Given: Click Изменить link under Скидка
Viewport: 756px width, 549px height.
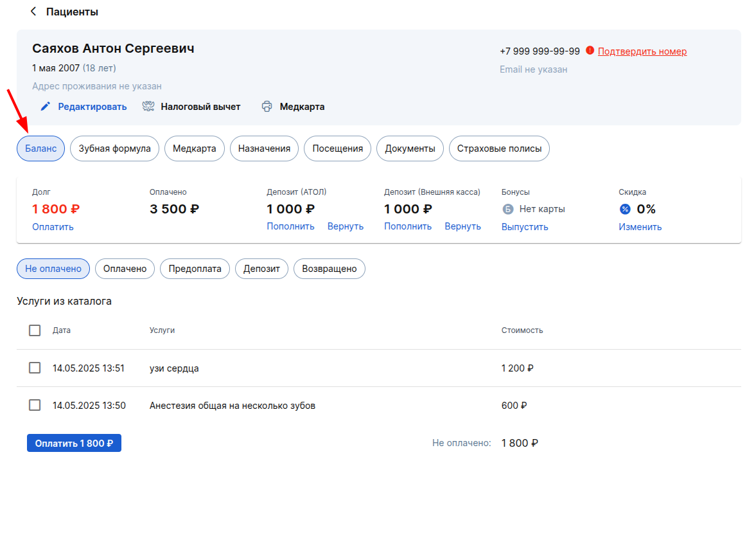Looking at the screenshot, I should coord(640,227).
